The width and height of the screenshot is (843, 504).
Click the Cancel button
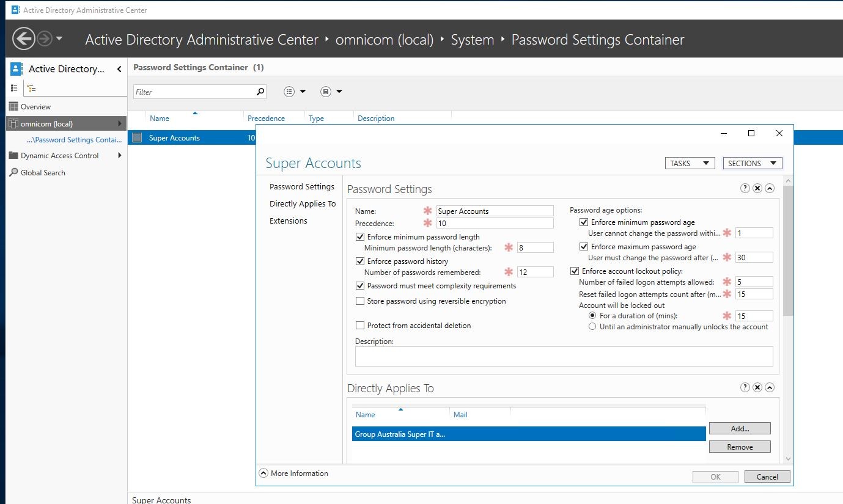click(x=767, y=477)
